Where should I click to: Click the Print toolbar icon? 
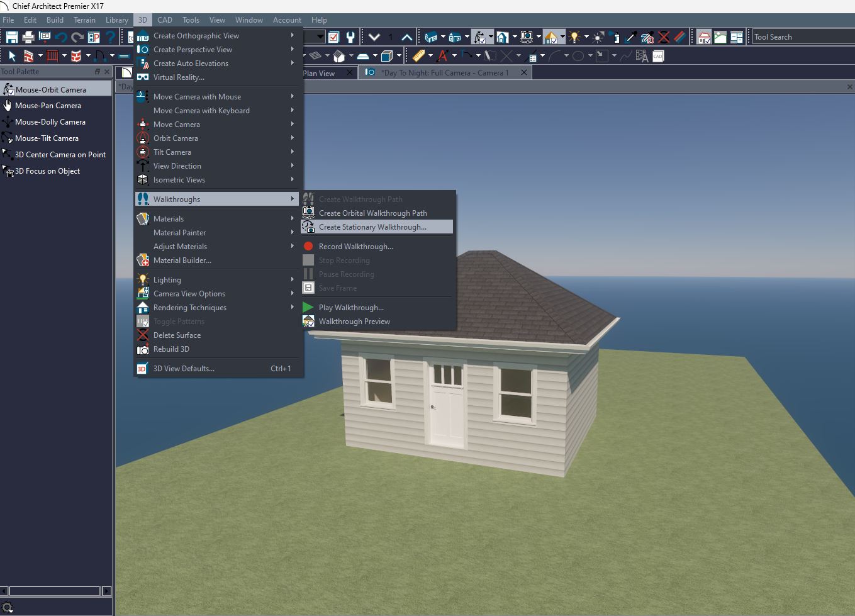[28, 37]
